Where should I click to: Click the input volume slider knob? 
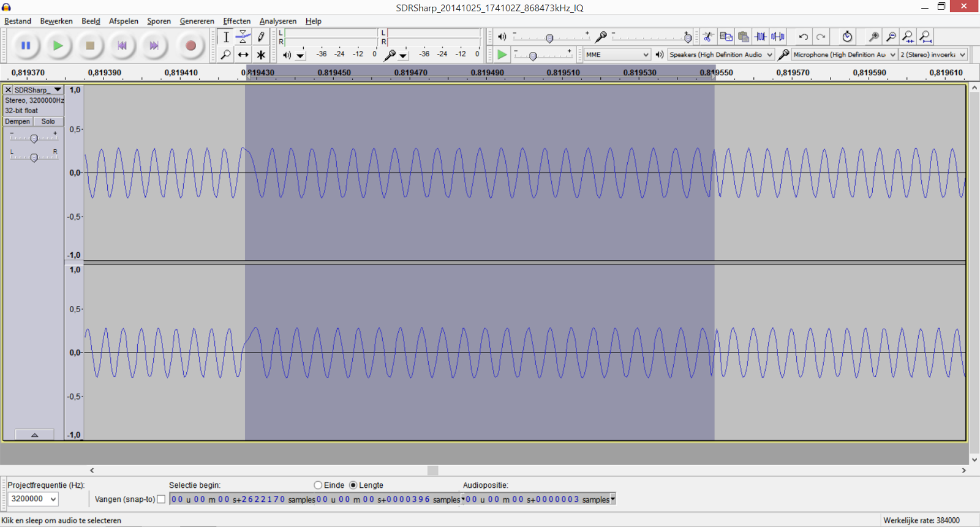[x=688, y=39]
